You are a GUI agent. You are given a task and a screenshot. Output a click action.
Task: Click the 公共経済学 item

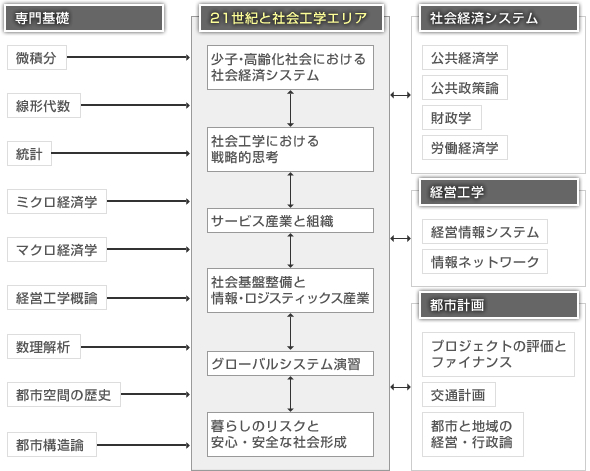465,58
